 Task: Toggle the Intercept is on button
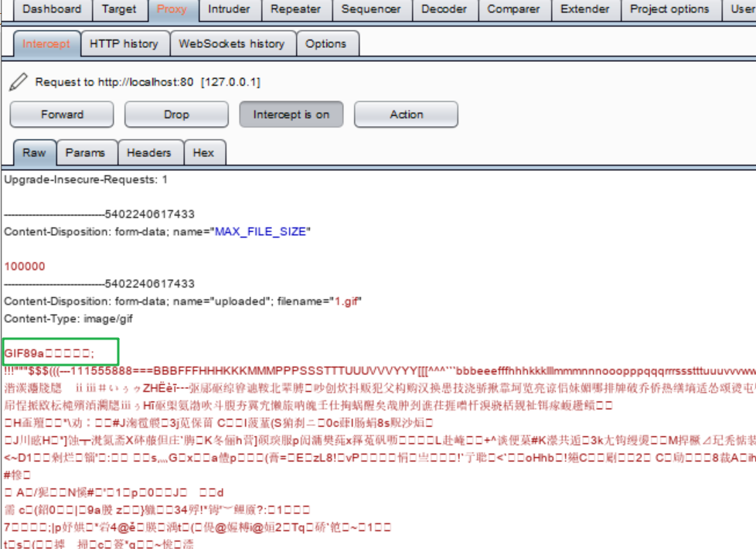tap(291, 114)
